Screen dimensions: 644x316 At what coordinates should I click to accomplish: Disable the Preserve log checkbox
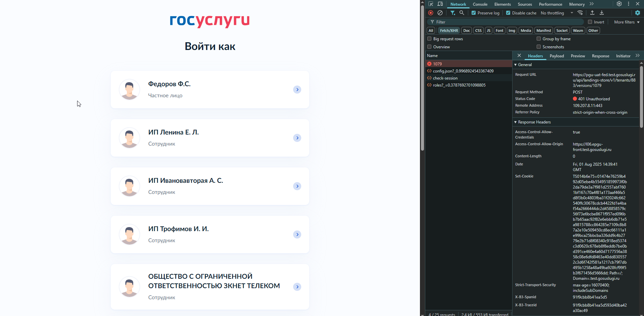point(474,13)
